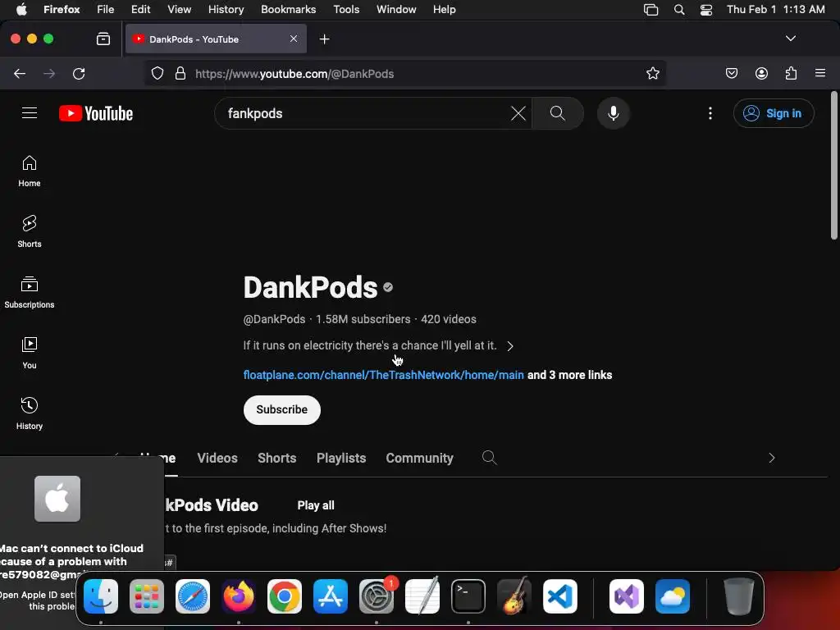840x630 pixels.
Task: Launch Finder from the Dock
Action: [101, 596]
